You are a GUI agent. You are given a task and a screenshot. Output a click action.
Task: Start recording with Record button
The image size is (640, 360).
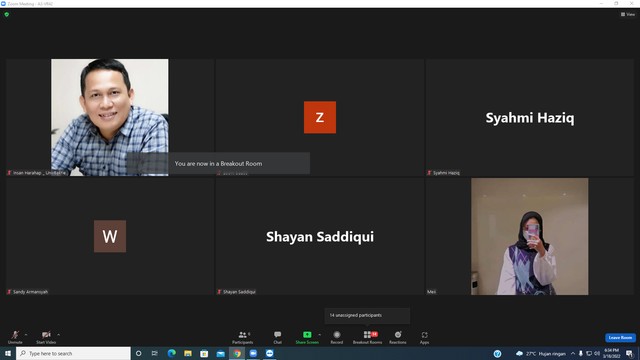[337, 337]
